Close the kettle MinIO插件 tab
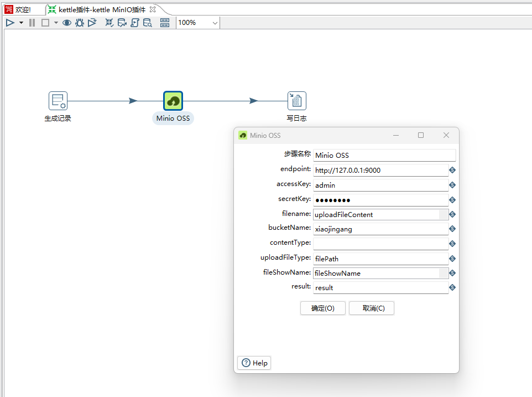The height and width of the screenshot is (397, 532). [x=153, y=9]
